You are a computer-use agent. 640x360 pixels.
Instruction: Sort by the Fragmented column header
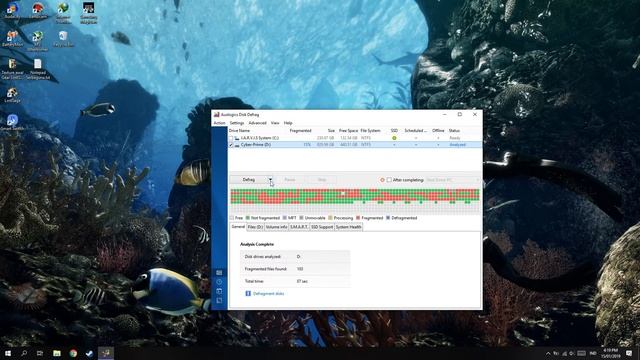tap(300, 131)
